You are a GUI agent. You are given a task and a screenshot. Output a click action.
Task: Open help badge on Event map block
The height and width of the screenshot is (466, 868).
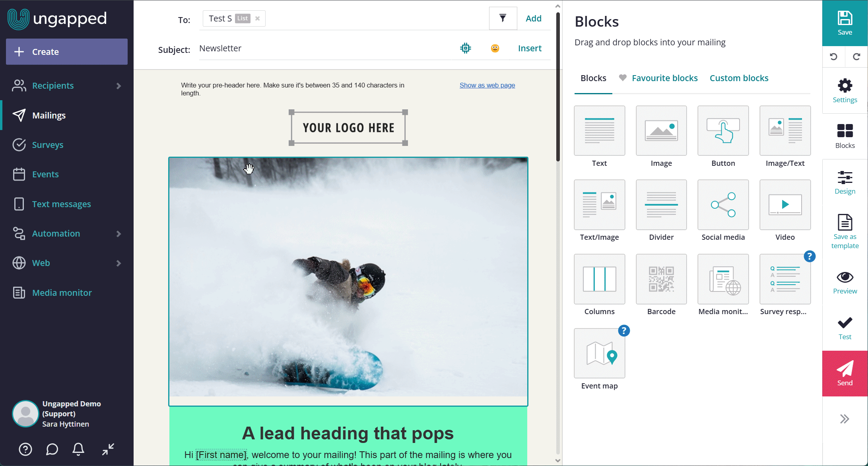pyautogui.click(x=624, y=331)
